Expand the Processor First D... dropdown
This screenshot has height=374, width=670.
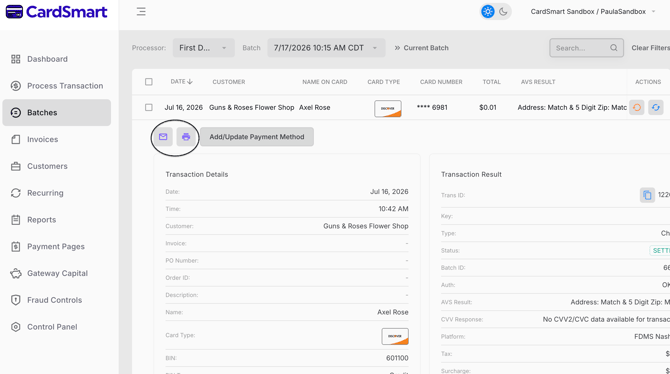click(x=203, y=48)
